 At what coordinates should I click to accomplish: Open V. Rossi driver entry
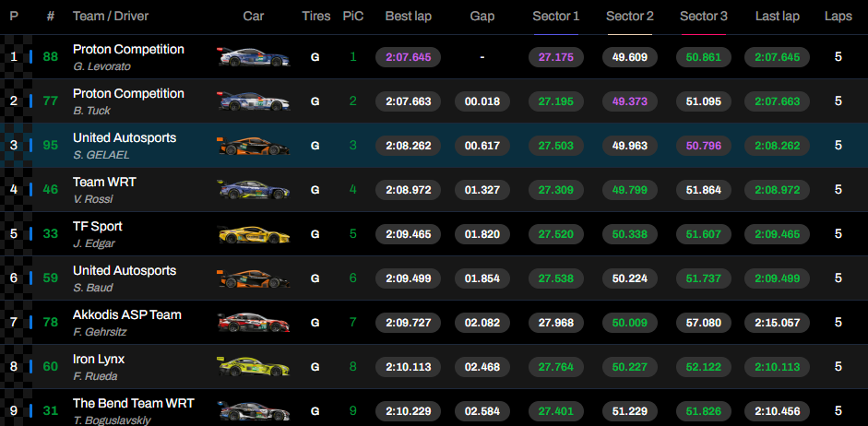(93, 199)
